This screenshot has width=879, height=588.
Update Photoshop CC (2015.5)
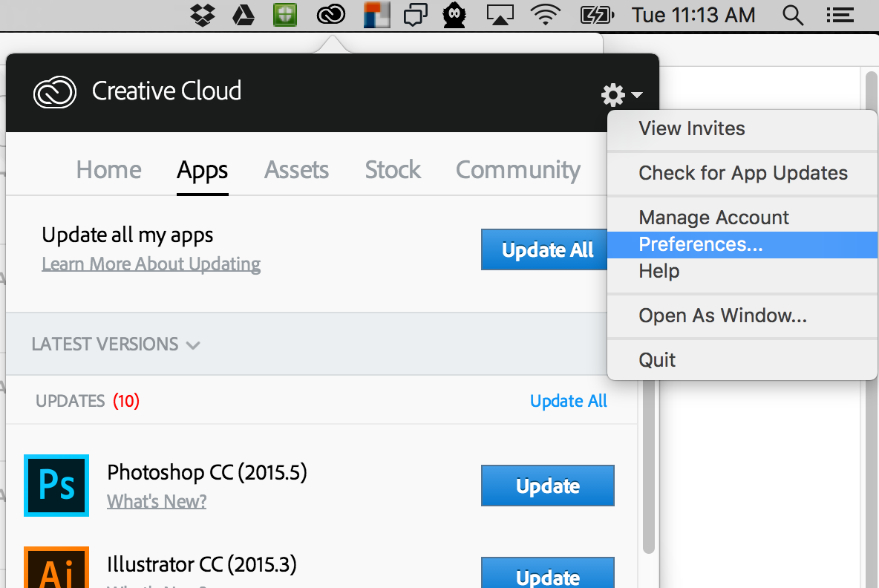[x=548, y=486]
